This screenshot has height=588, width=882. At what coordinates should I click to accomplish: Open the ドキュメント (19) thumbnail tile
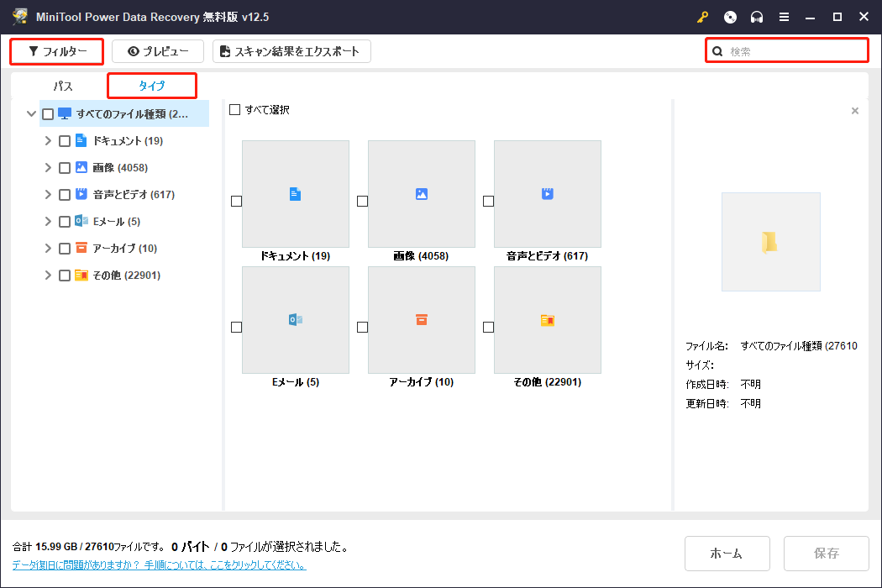[x=296, y=194]
